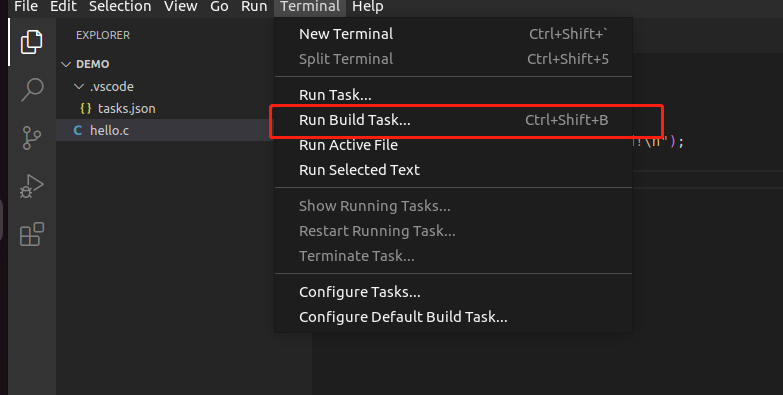
Task: Select Run Active File menu entry
Action: click(x=453, y=145)
